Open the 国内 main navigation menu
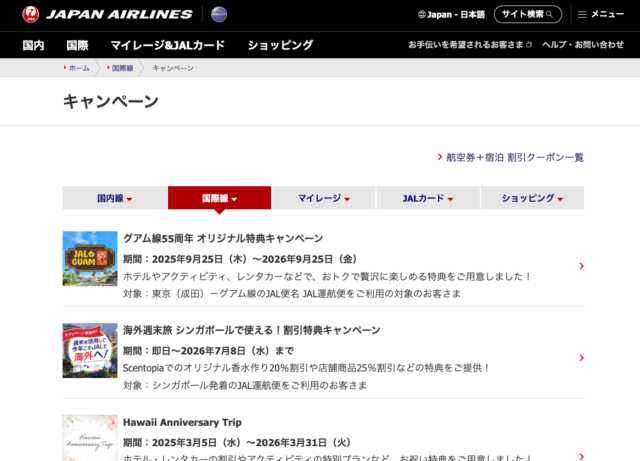 pyautogui.click(x=33, y=45)
